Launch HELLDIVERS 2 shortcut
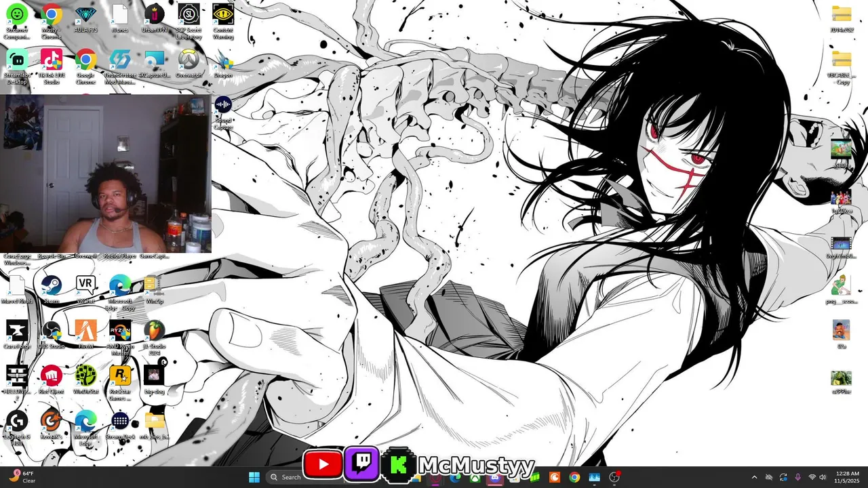Viewport: 868px width, 488px height. (x=17, y=384)
